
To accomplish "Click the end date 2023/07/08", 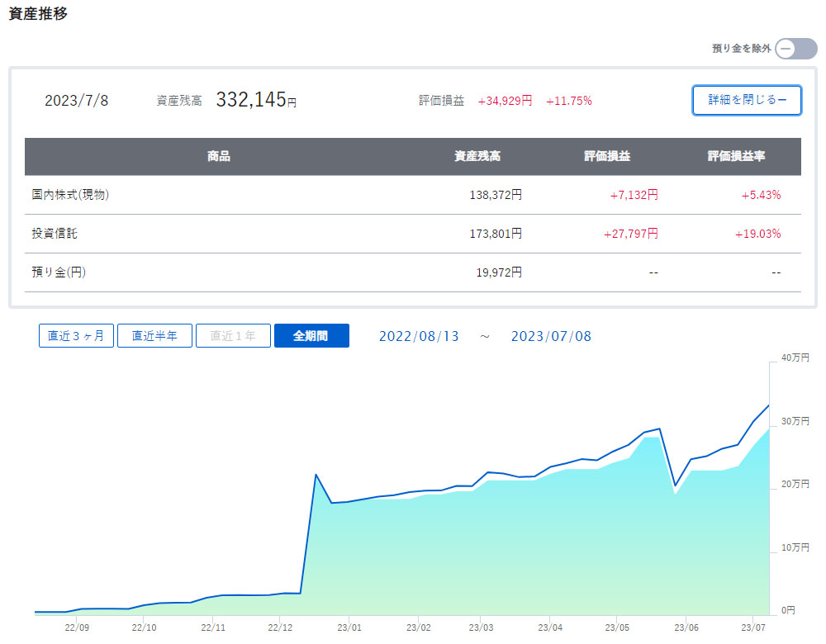I will [551, 337].
